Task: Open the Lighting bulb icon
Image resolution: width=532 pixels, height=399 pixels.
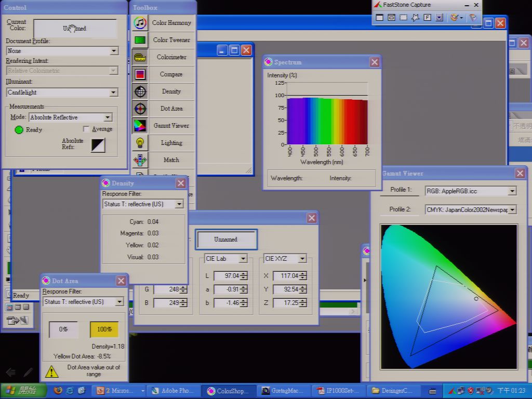Action: [x=140, y=143]
